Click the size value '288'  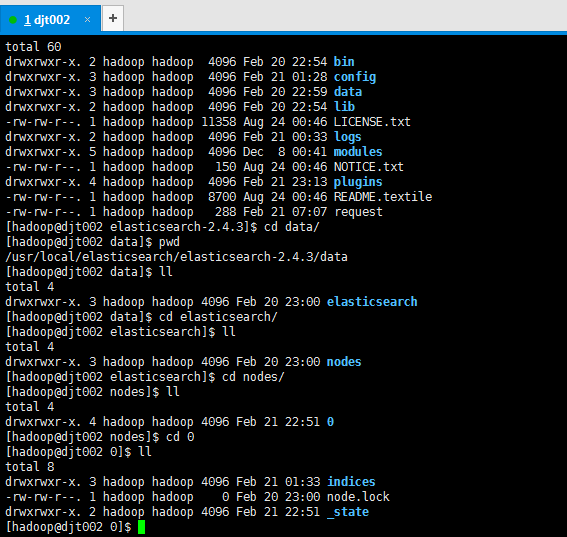coord(226,212)
